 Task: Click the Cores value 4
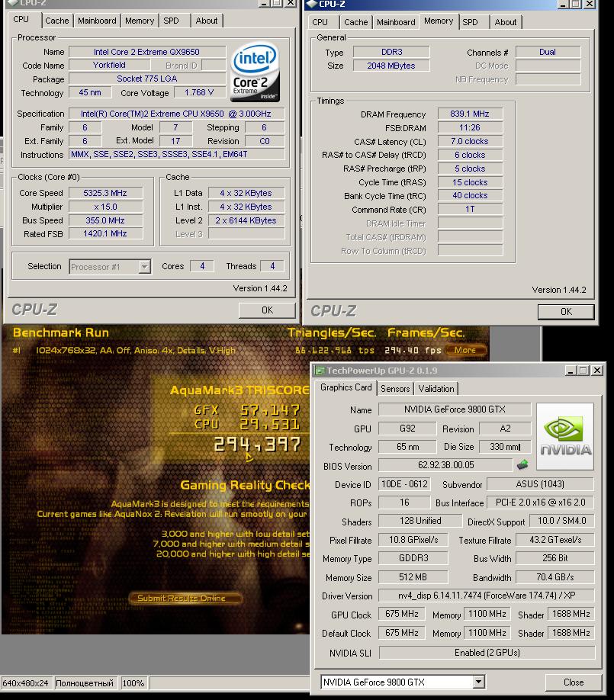coord(202,266)
